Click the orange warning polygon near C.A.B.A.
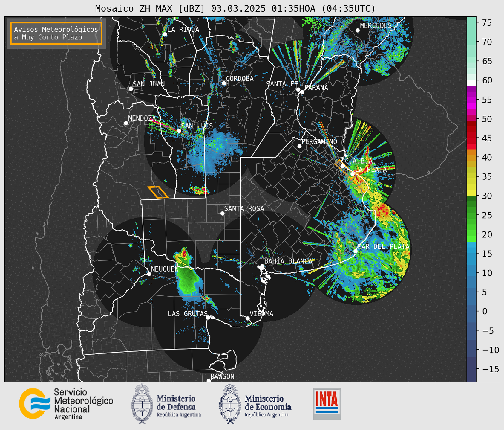504x430 pixels. 346,169
